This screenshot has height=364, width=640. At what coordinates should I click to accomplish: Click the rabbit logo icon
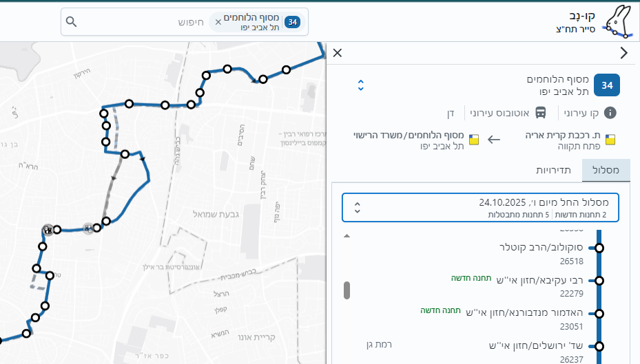[x=616, y=21]
